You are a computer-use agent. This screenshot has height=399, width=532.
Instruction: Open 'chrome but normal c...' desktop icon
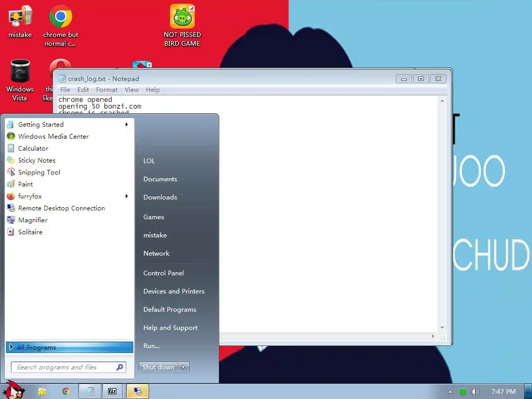60,26
